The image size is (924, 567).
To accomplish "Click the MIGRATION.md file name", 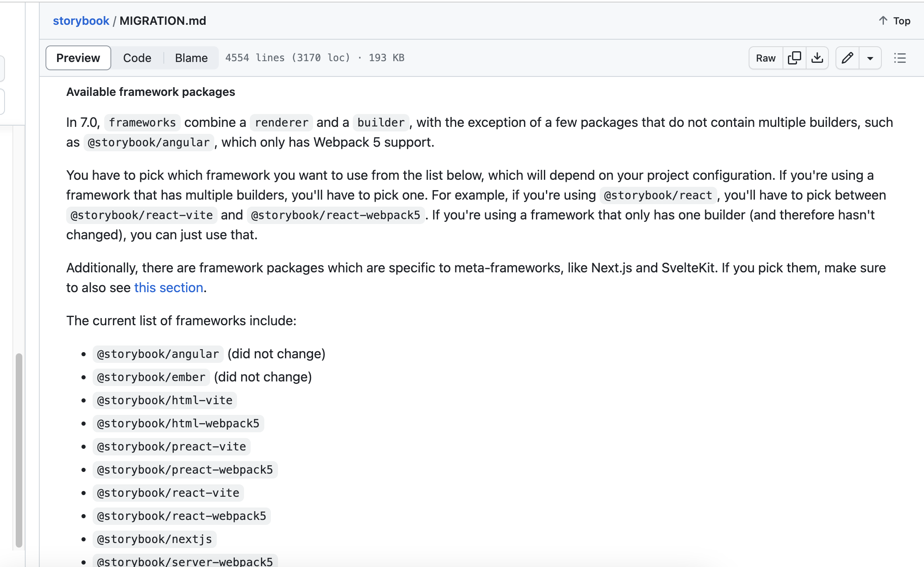I will [x=163, y=21].
